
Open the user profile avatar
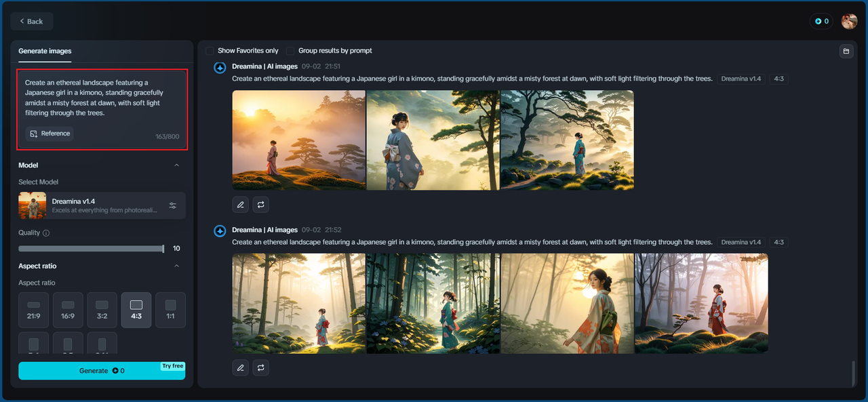(849, 21)
